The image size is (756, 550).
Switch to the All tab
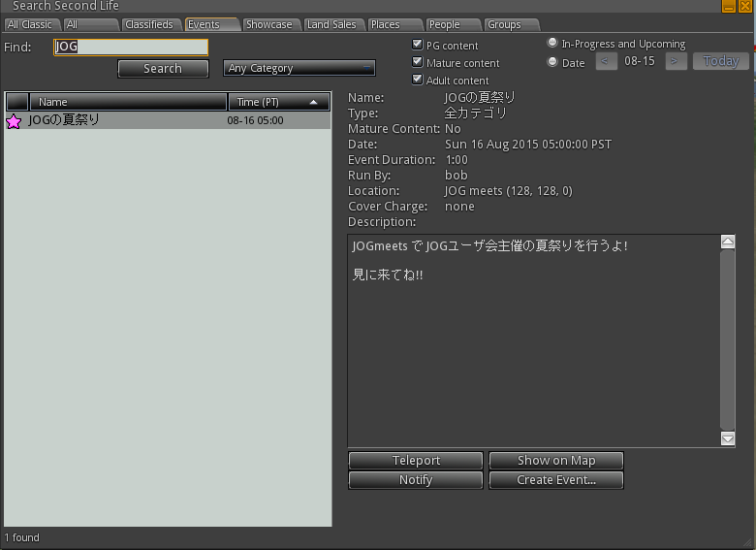pos(92,24)
